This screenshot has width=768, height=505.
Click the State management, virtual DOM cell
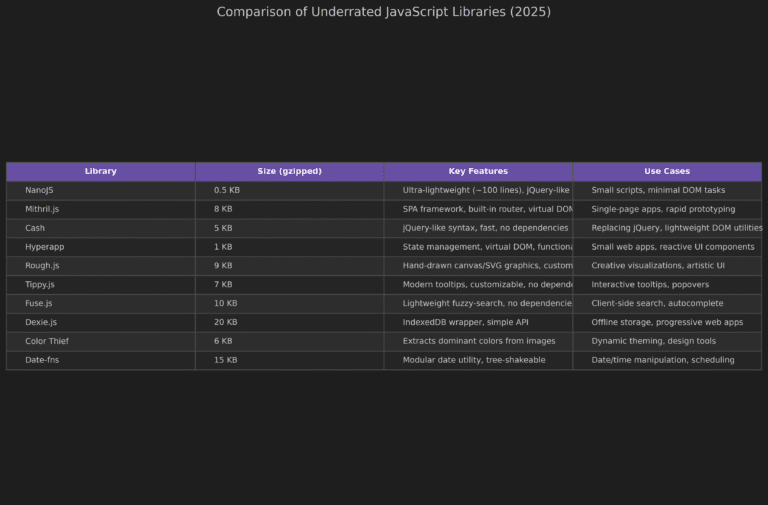479,247
